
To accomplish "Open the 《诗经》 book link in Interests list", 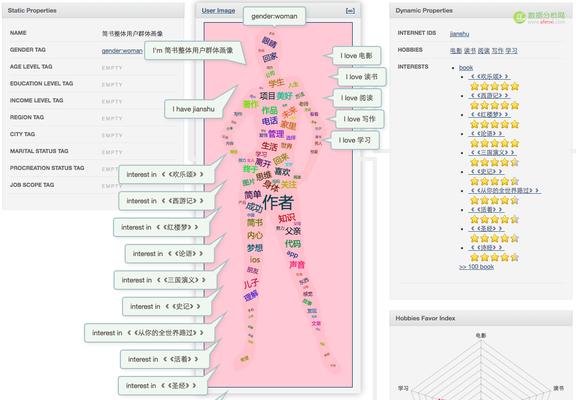I will tap(487, 248).
